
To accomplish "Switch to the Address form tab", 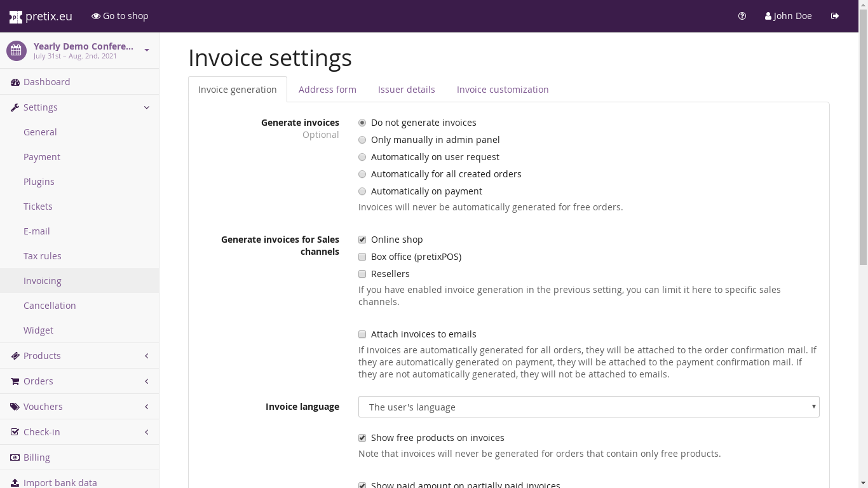I will click(327, 90).
